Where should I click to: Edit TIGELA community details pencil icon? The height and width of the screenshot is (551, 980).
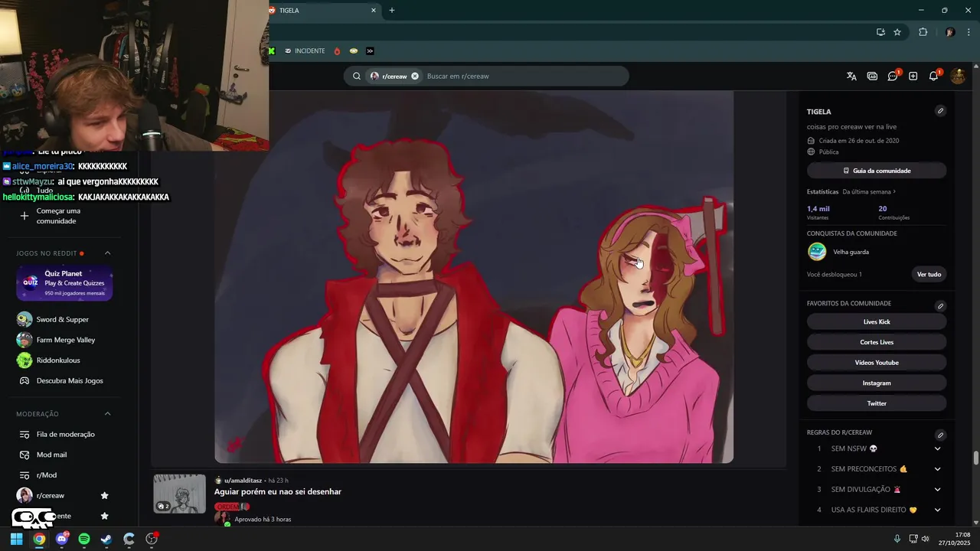(940, 111)
